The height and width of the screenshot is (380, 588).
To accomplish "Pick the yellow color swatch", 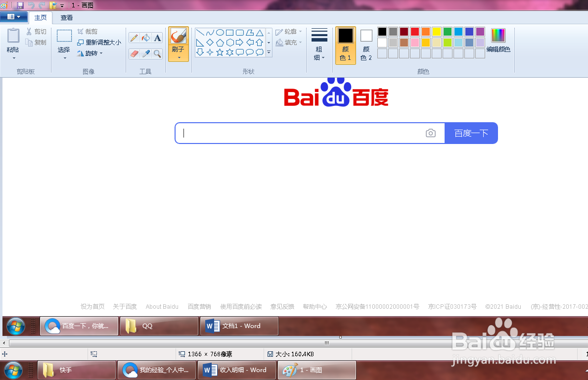I will point(437,32).
